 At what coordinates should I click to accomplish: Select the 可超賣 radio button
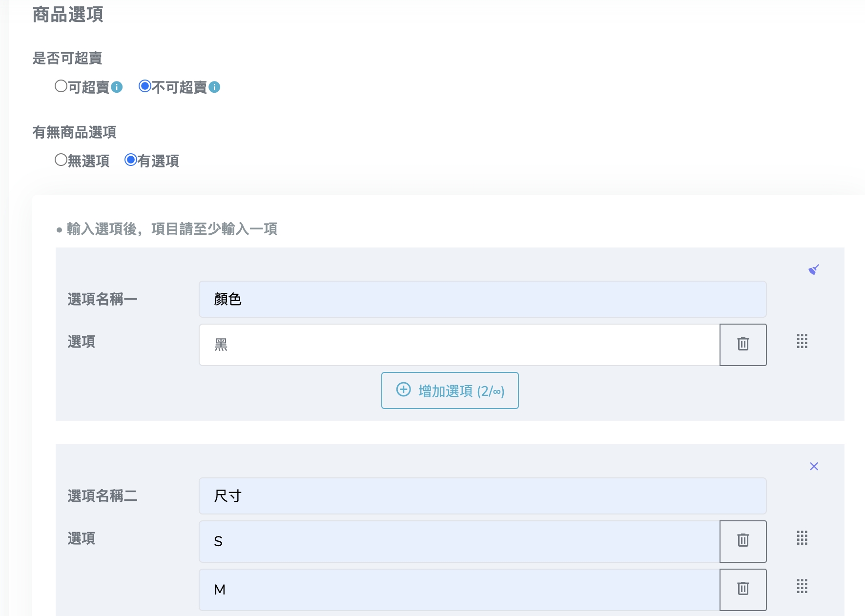[61, 86]
